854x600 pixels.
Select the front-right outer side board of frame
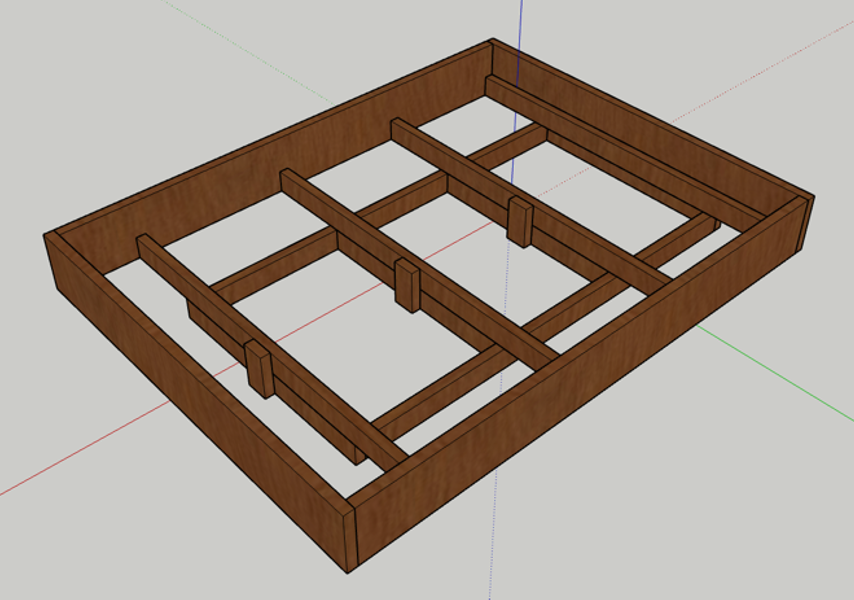tap(577, 381)
